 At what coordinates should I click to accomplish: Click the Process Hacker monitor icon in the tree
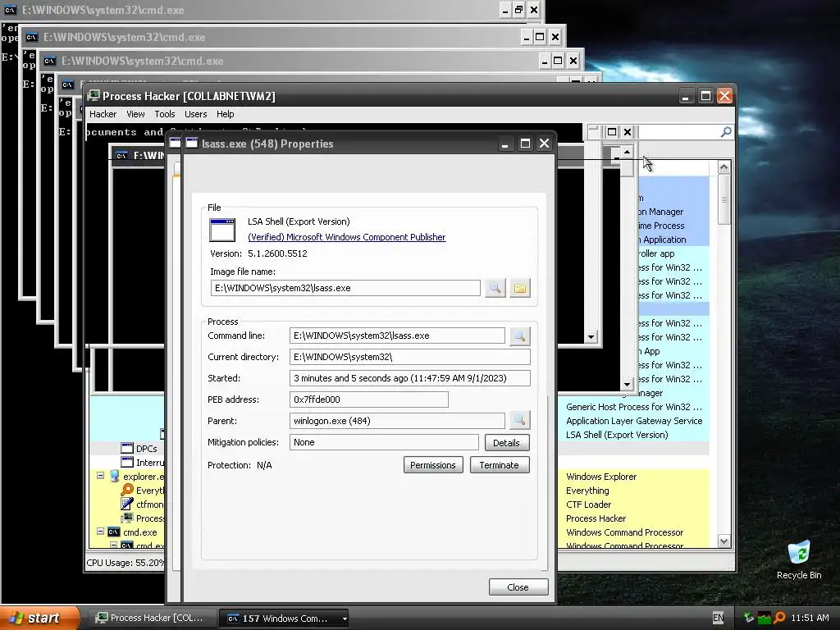click(x=127, y=518)
